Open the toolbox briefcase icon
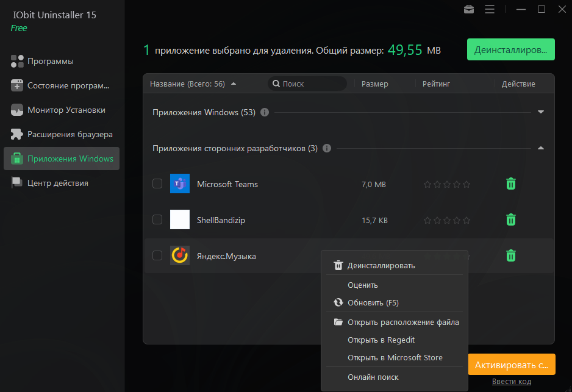Viewport: 572px width, 392px height. tap(469, 9)
